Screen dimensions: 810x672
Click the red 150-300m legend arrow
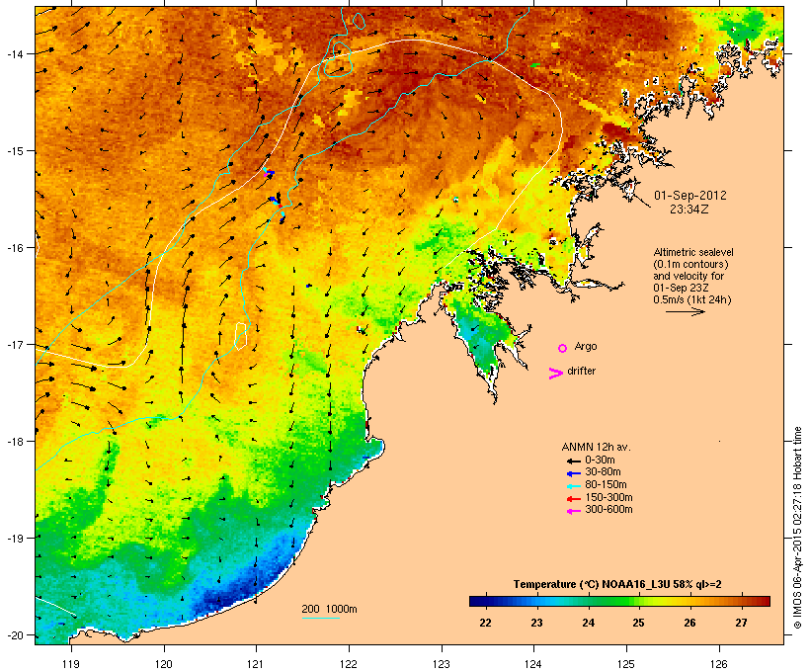pos(574,499)
